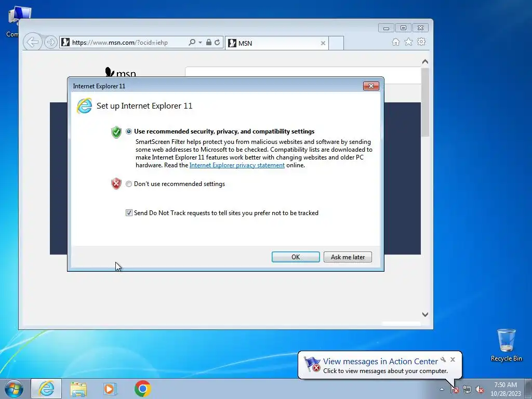The image size is (532, 399).
Task: Click the flag icon in Action Center balloon
Action: 312,364
